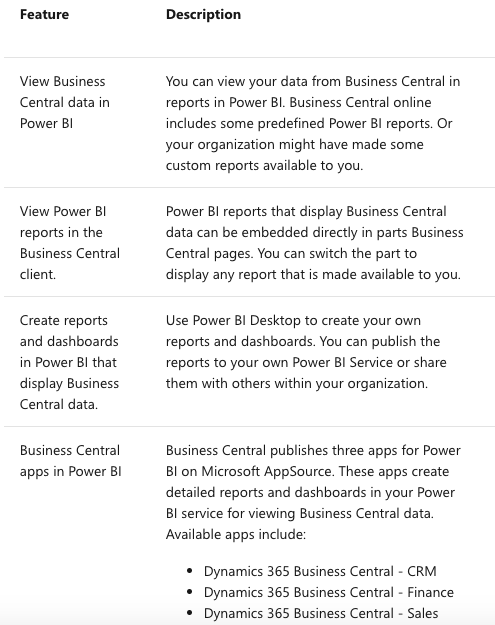Click the words 'Microsoft AppSource' in the description
Image resolution: width=495 pixels, height=625 pixels.
[x=267, y=471]
